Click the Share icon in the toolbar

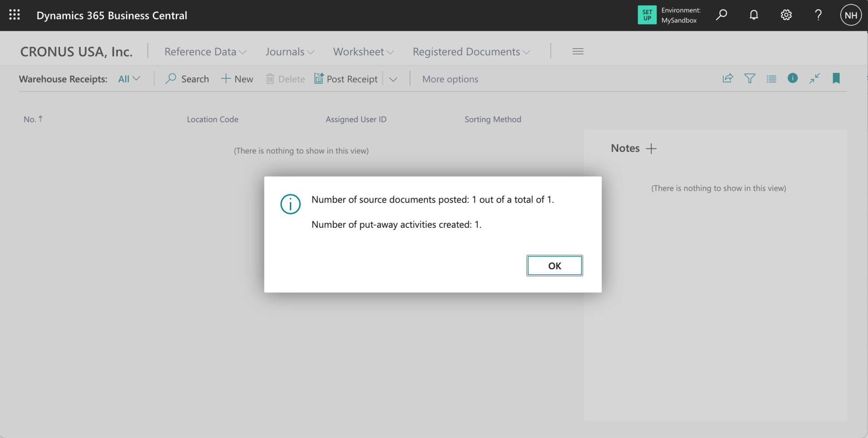[x=728, y=78]
